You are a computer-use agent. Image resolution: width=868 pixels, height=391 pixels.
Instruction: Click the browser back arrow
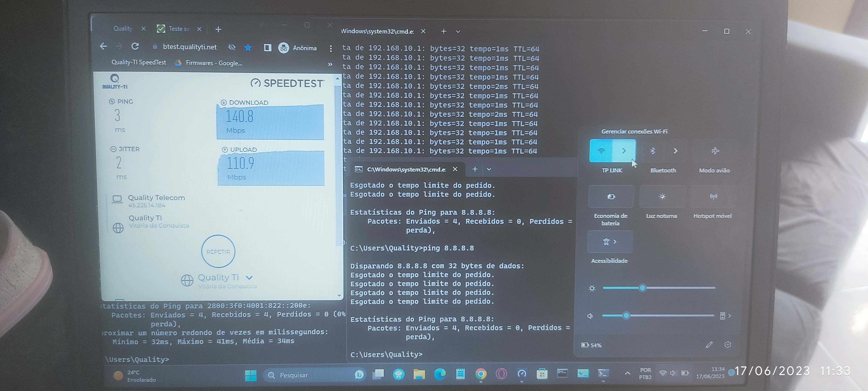(x=104, y=46)
